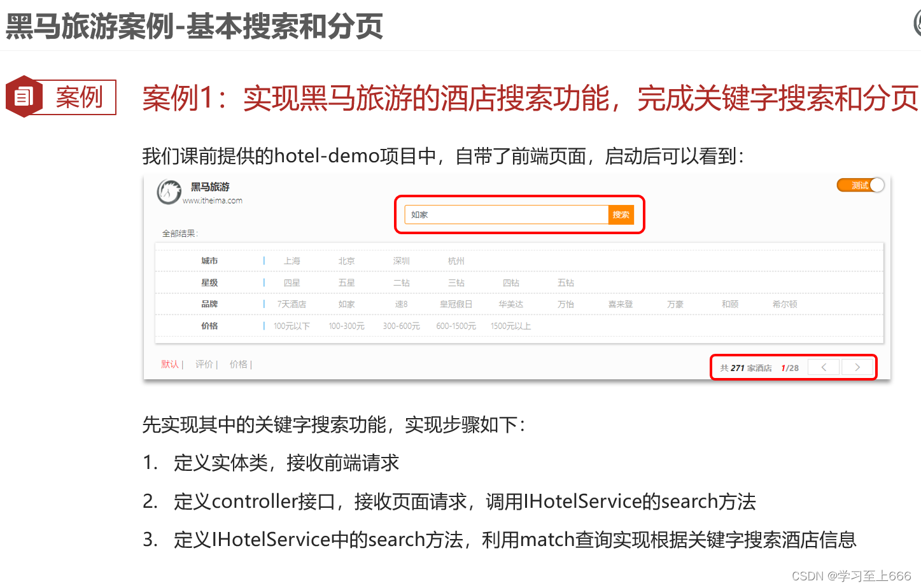
Task: Click the circular icon in top-right corner
Action: [917, 21]
